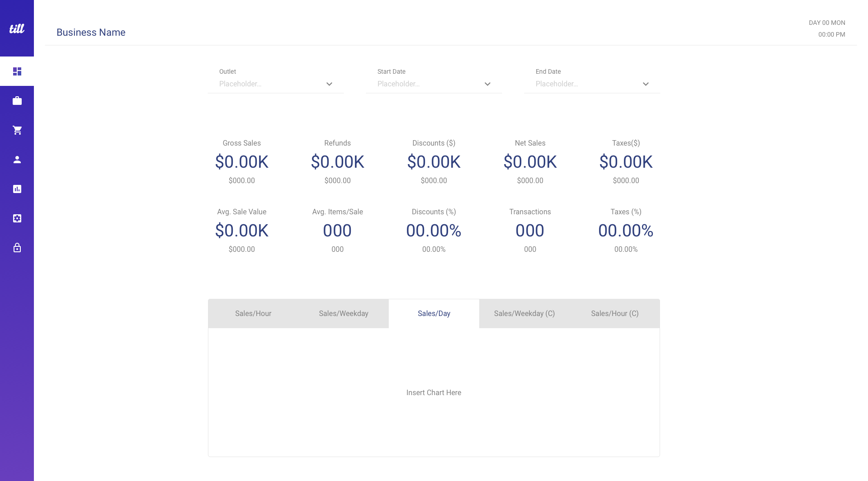Click the Gross Sales $0.00K value
This screenshot has height=481, width=868.
coord(242,162)
